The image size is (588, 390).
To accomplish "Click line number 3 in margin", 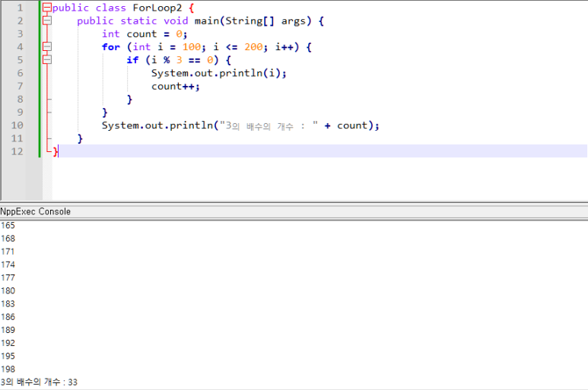I will pos(20,34).
